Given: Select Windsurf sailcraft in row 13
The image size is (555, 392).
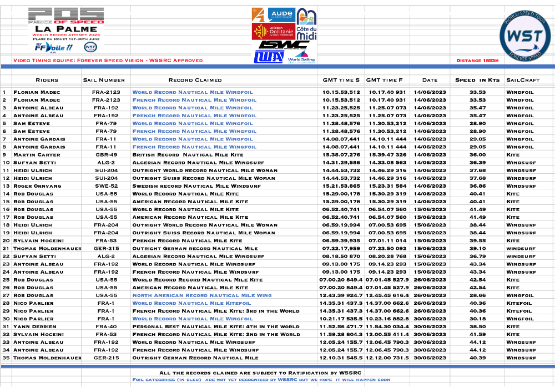Looking at the screenshot, I should coord(521,186).
